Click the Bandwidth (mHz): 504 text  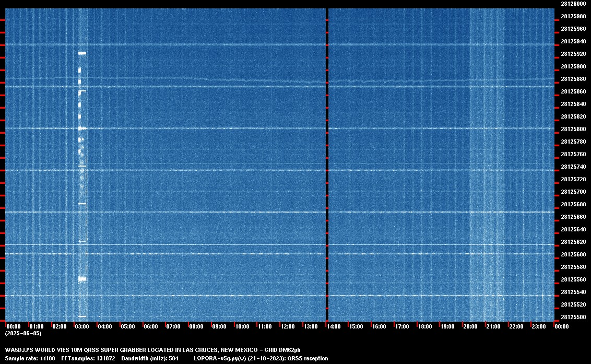(x=150, y=358)
